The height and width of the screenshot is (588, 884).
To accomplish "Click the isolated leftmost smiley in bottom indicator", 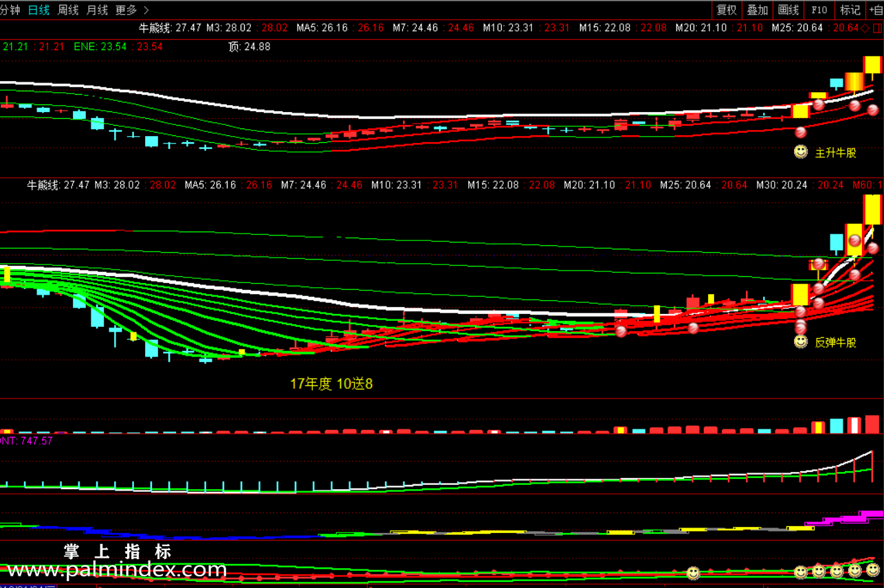I will pos(694,572).
